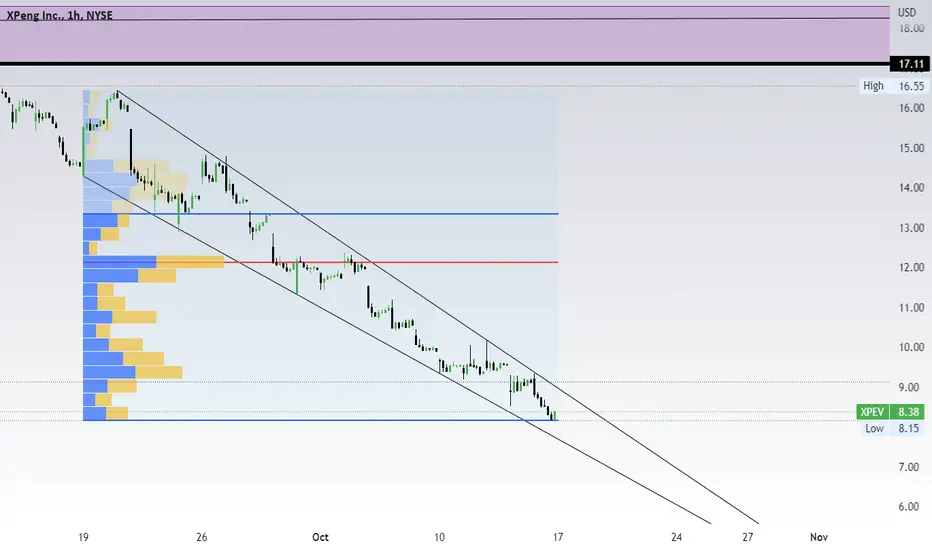932x550 pixels.
Task: Click the 14.00 price axis tick
Action: (911, 188)
